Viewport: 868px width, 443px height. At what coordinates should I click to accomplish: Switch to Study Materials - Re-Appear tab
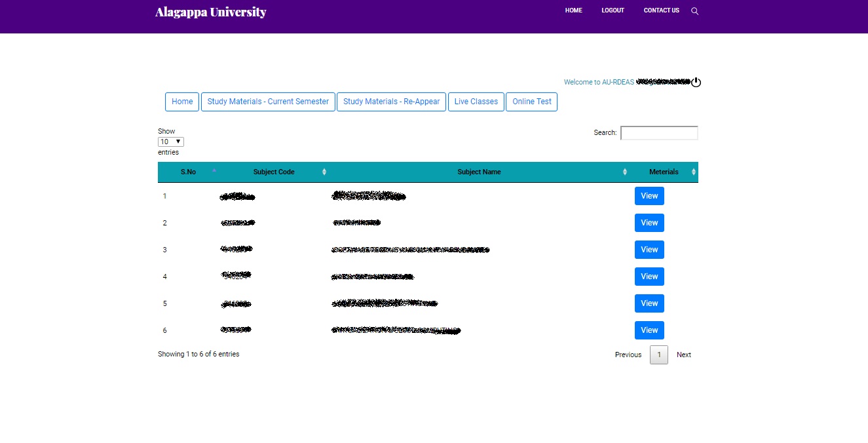[x=391, y=102]
